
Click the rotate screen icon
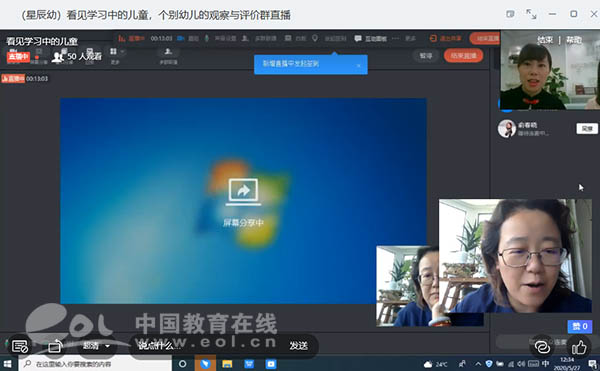(55, 346)
